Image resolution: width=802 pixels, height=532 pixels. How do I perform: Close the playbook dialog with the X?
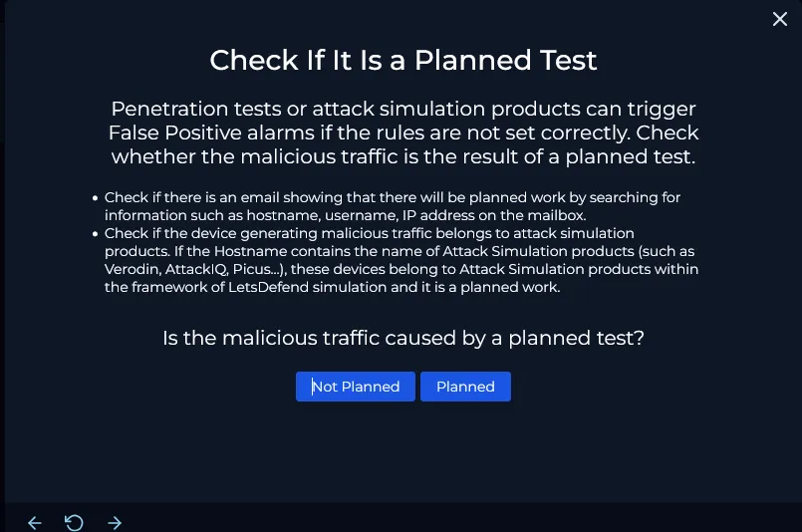[x=780, y=19]
